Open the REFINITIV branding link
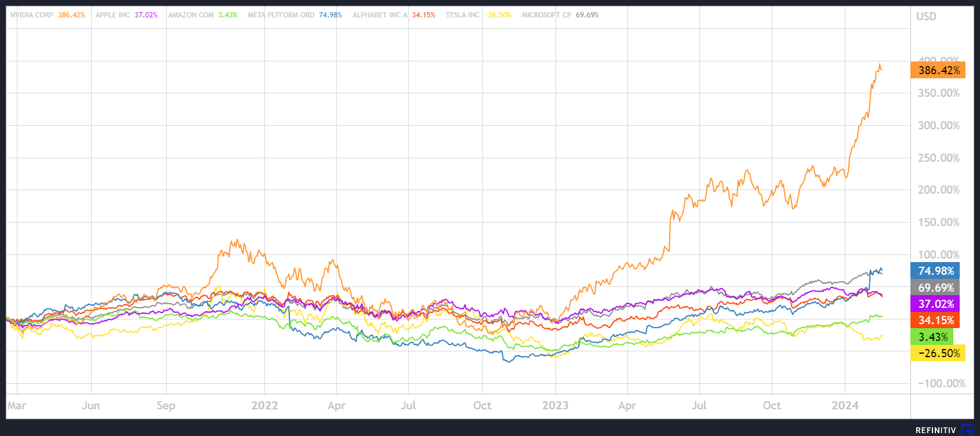Screen dimensions: 980x436 pos(944,430)
